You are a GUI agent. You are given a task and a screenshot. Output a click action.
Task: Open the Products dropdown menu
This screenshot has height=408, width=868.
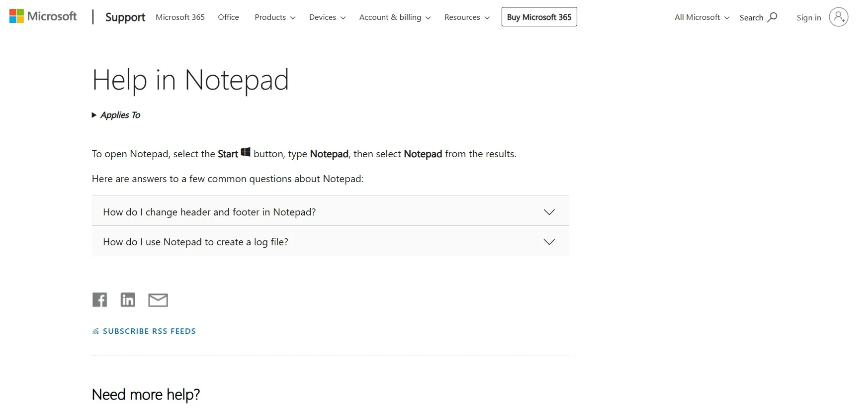pyautogui.click(x=274, y=17)
